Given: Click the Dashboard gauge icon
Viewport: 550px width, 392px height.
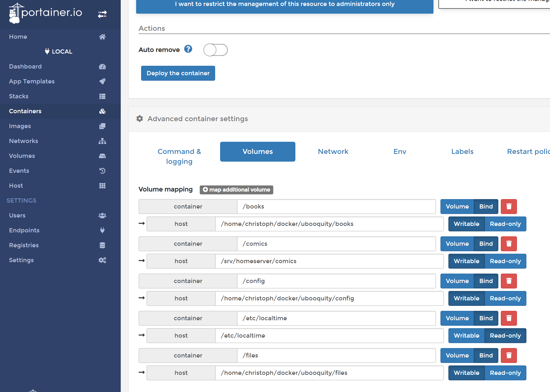Looking at the screenshot, I should (x=102, y=67).
